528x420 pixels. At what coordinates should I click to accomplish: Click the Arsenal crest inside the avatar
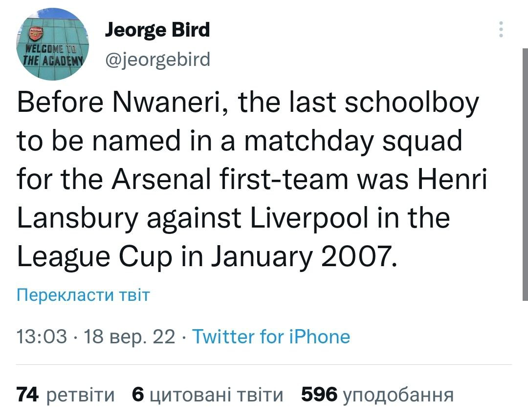[36, 34]
